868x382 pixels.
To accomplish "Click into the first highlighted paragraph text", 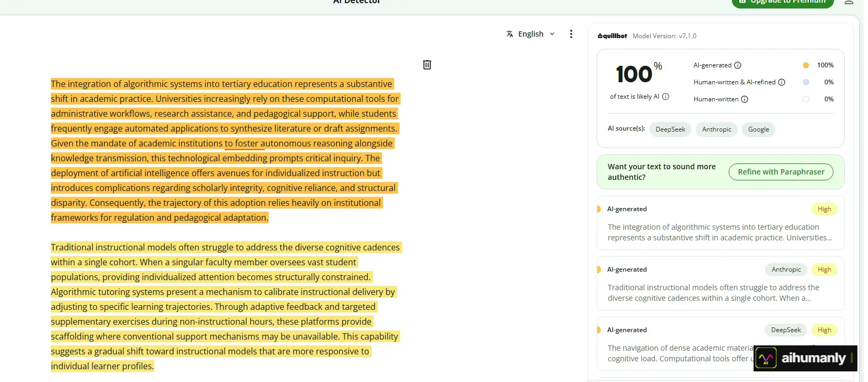I will click(225, 151).
